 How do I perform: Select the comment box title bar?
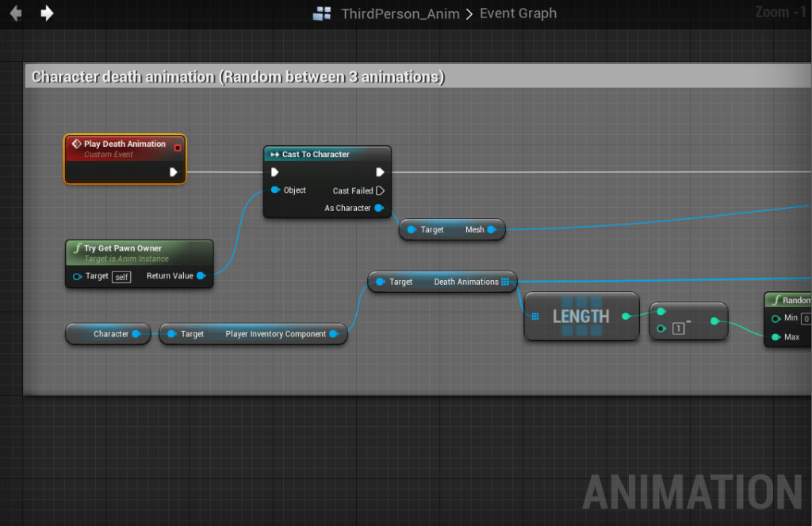coord(238,77)
